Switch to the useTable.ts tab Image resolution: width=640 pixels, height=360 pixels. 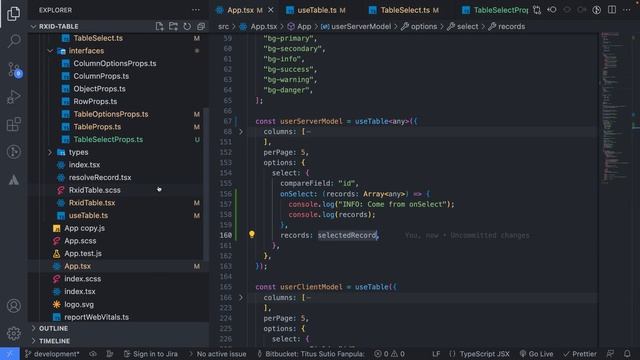pyautogui.click(x=316, y=10)
